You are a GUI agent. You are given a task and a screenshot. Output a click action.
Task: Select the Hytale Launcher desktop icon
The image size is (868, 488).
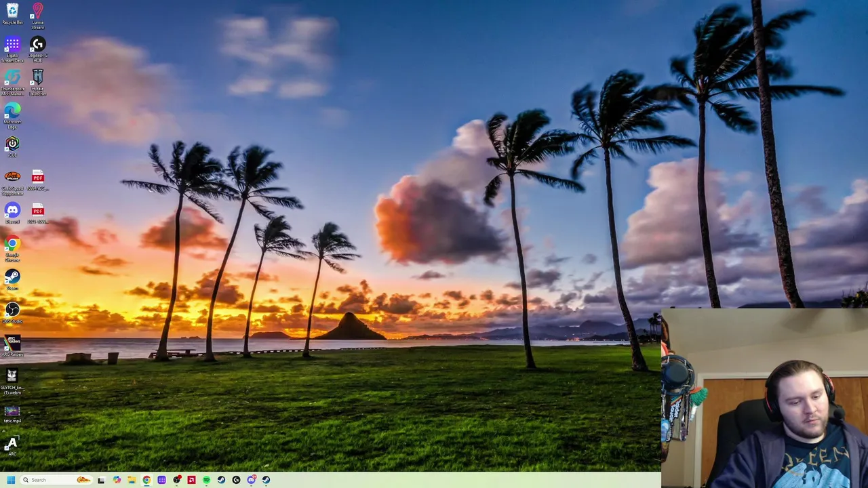click(x=37, y=83)
